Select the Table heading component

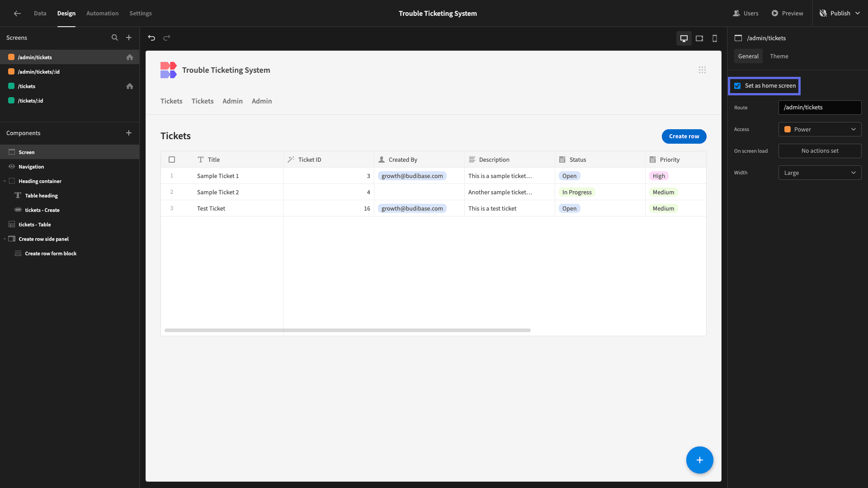tap(70, 196)
